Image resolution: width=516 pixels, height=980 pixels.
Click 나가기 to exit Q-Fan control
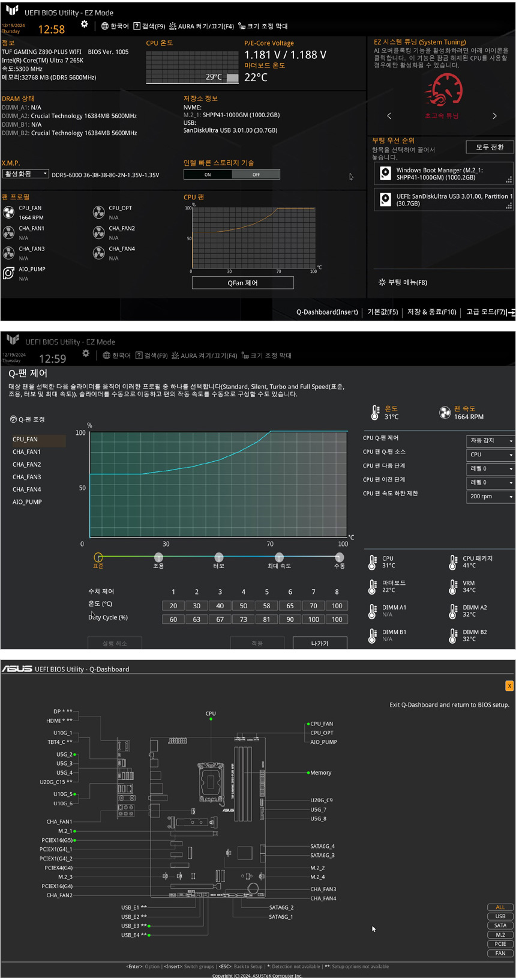coord(320,643)
